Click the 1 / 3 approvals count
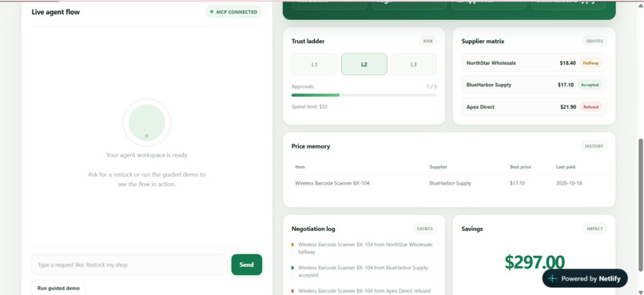 [x=431, y=86]
